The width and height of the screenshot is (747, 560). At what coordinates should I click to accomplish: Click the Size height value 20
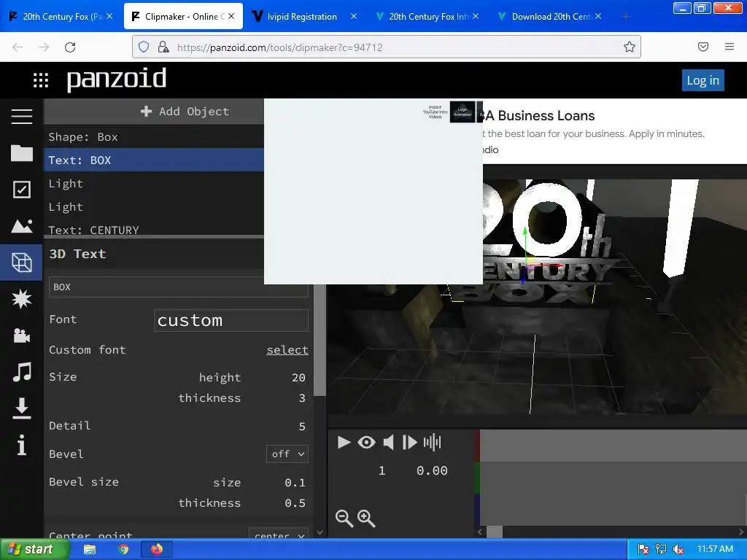[x=298, y=378]
